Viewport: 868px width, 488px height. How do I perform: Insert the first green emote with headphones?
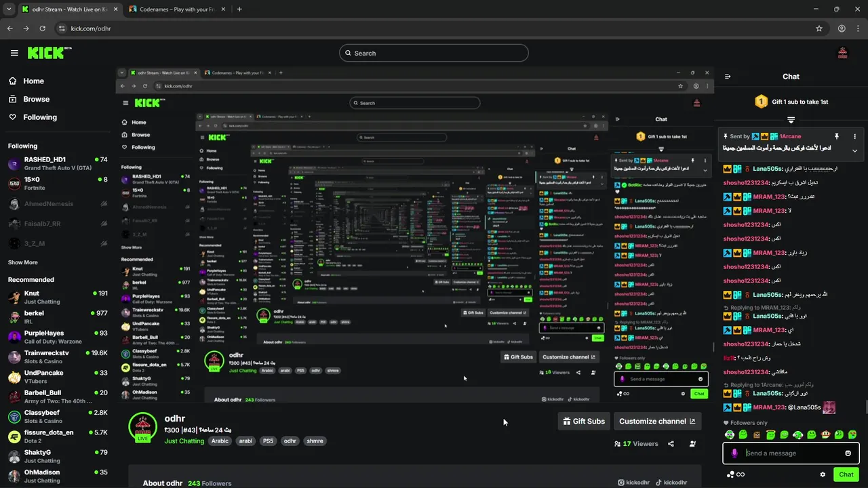click(x=730, y=434)
